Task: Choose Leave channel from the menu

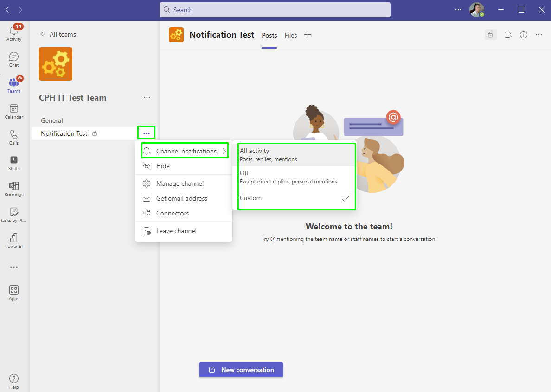Action: 184,231
